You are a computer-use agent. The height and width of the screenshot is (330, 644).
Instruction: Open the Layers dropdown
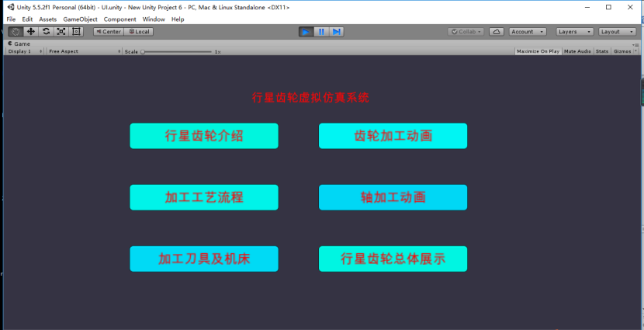[575, 32]
